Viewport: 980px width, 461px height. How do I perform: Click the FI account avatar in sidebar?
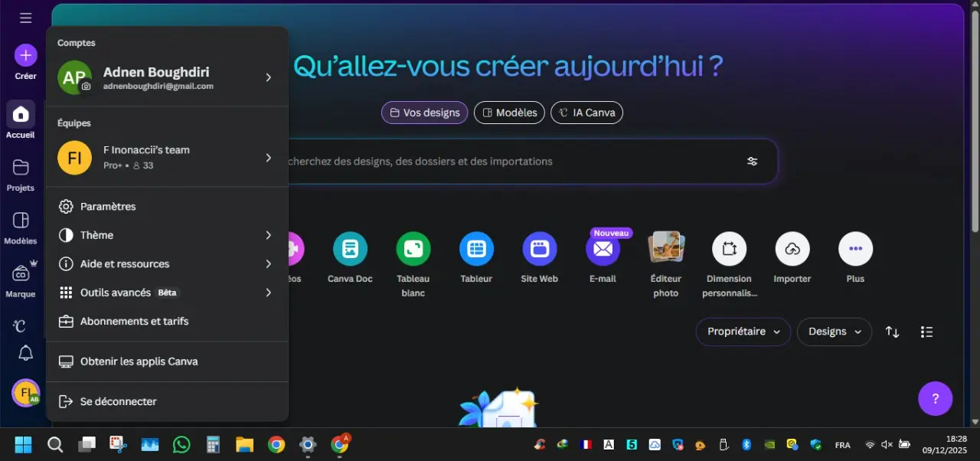tap(25, 394)
